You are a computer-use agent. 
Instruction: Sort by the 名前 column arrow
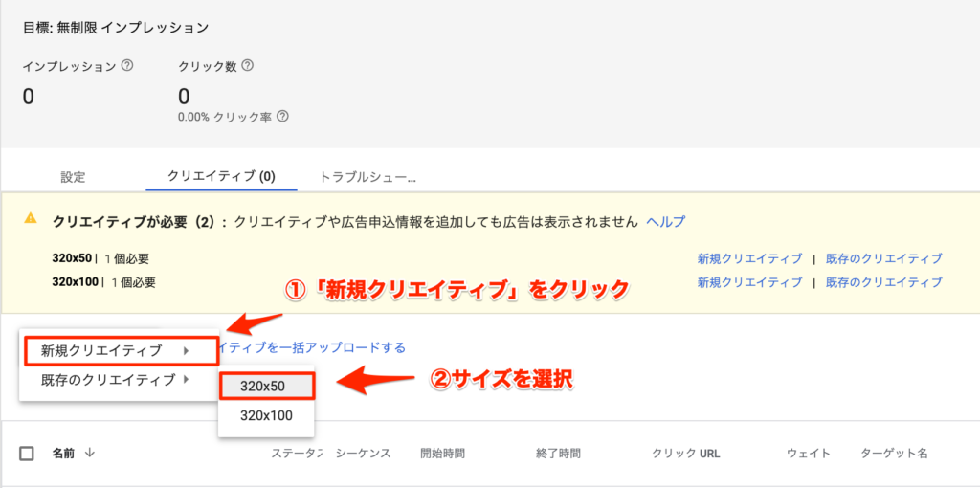pyautogui.click(x=89, y=453)
